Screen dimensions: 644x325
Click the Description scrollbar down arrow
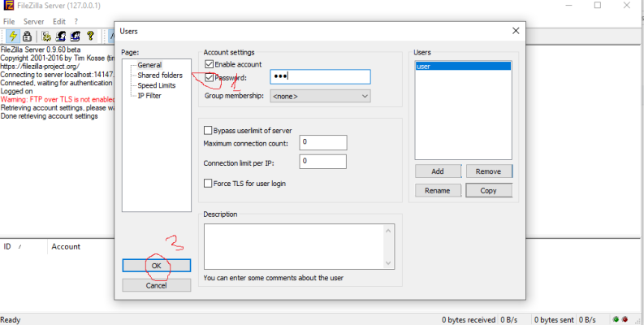(388, 262)
